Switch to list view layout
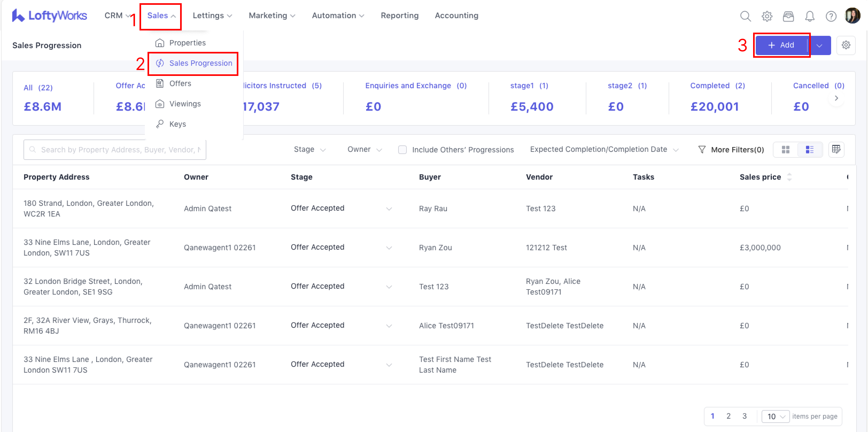Image resolution: width=868 pixels, height=432 pixels. click(809, 150)
